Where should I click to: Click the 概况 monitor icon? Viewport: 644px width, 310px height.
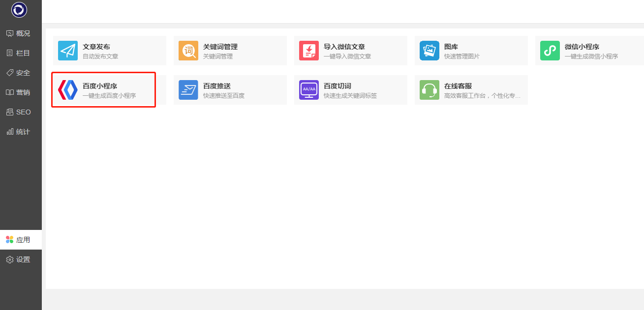click(9, 33)
